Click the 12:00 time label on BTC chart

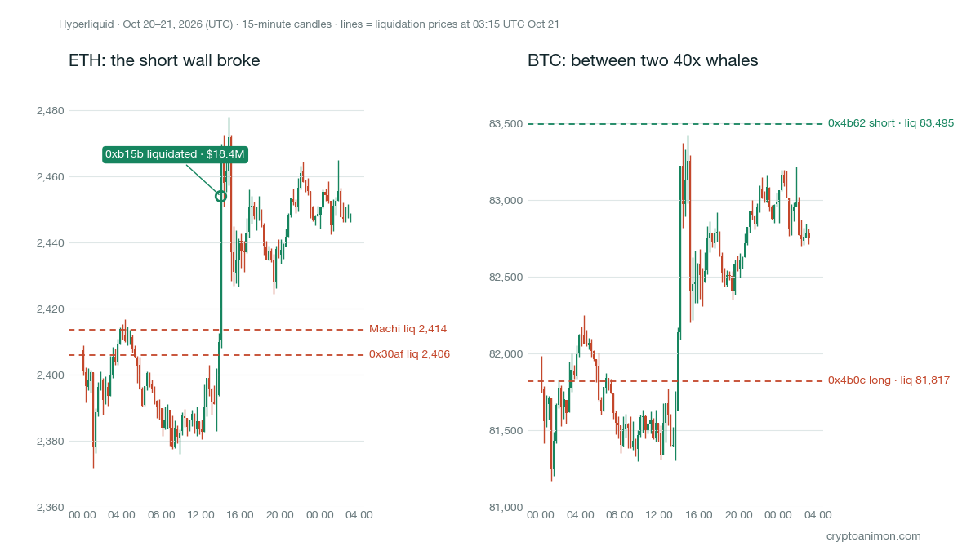click(x=659, y=515)
